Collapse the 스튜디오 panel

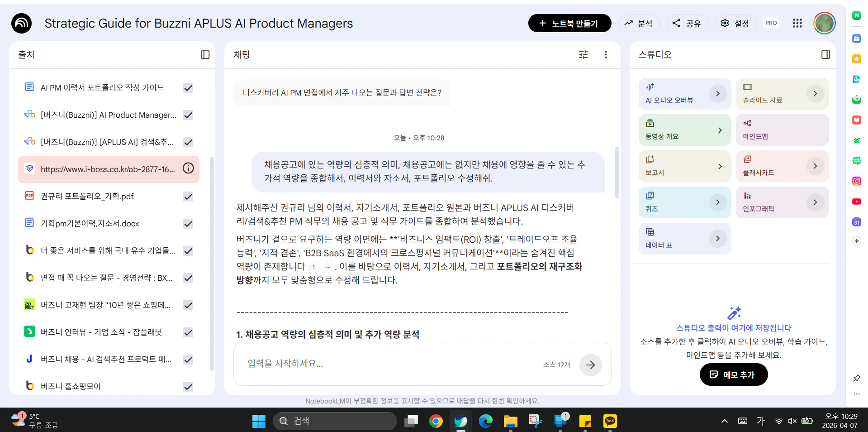point(825,55)
